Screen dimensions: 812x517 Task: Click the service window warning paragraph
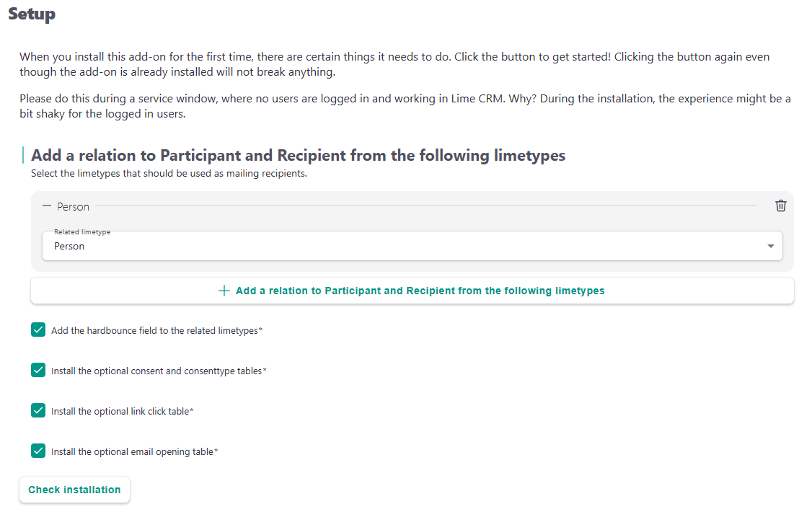[x=405, y=106]
